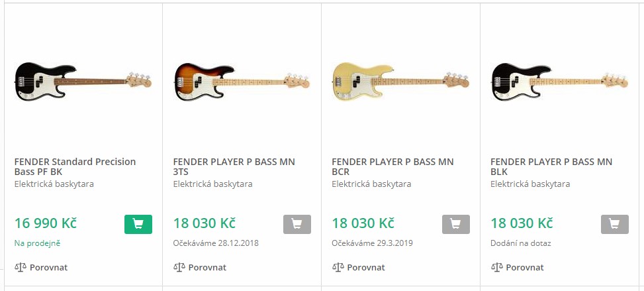Screen dimensions: 644x291
Task: Open FENDER Standard Precision Bass PF BK title
Action: [x=75, y=166]
